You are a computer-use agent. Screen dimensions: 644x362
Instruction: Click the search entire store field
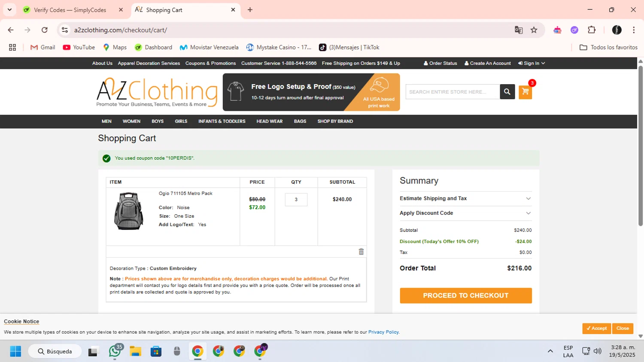pyautogui.click(x=453, y=91)
